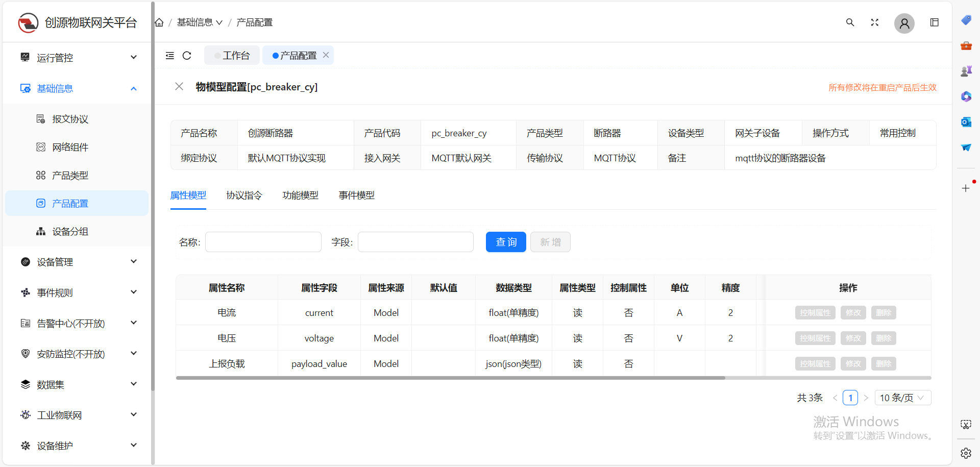Refresh the page using the reload icon

tap(187, 56)
